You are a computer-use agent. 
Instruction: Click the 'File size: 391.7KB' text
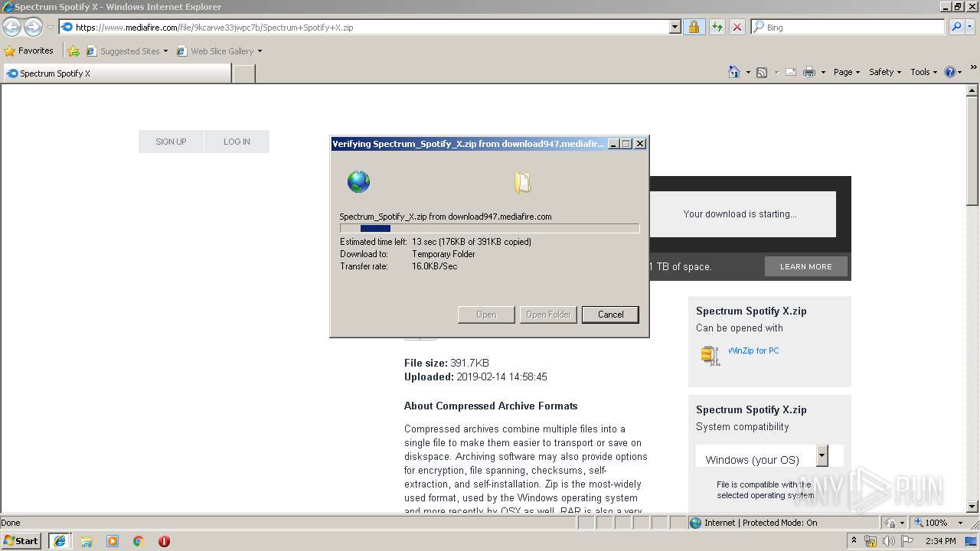pos(446,363)
